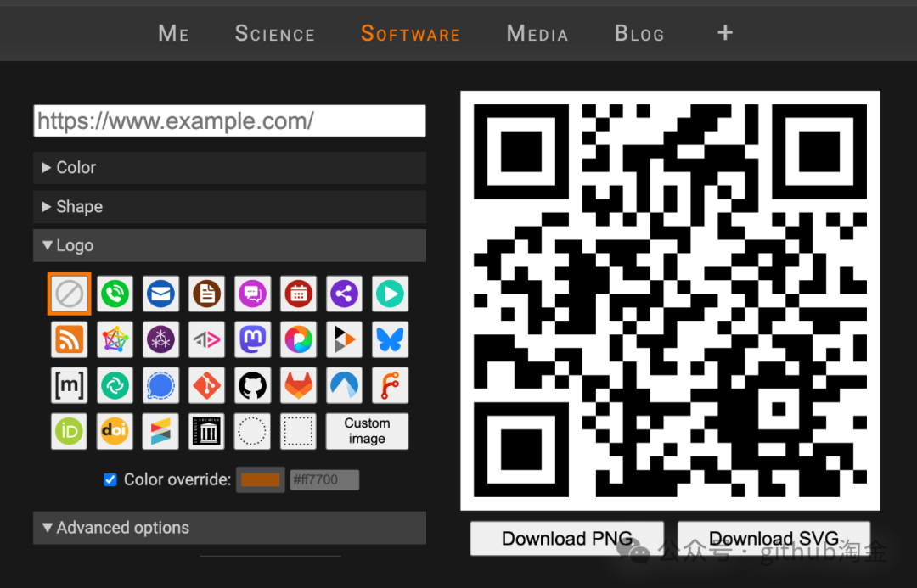Choose the teal play button logo

(390, 294)
